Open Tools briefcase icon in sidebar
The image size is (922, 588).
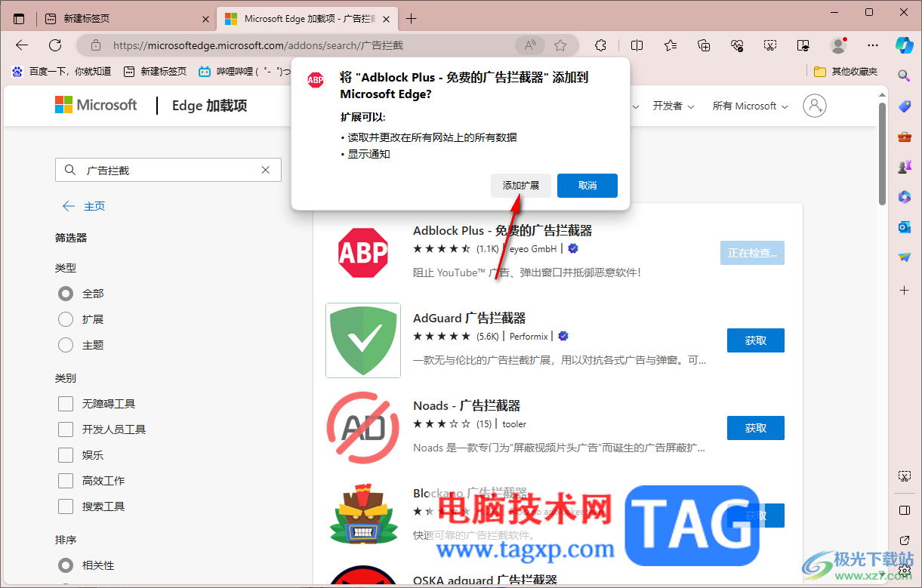tap(904, 137)
